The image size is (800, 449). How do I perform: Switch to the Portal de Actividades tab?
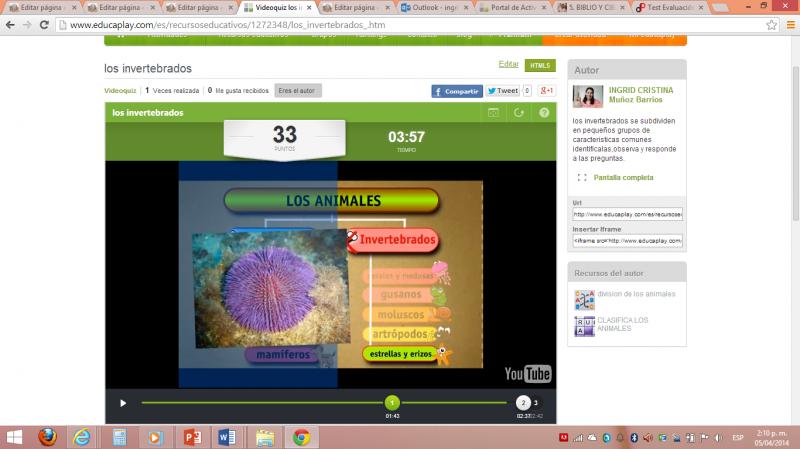click(512, 8)
